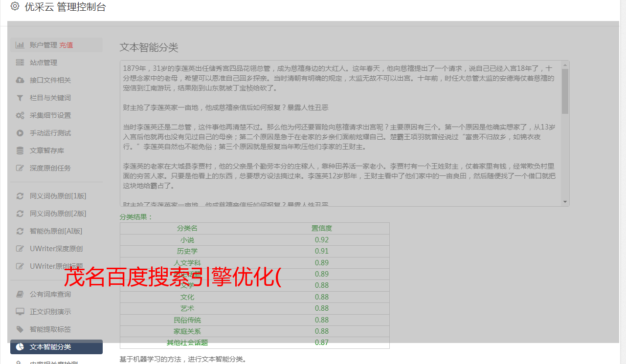
Task: Click the refresh icon for 同义词伪原创[1版]
Action: coord(20,196)
